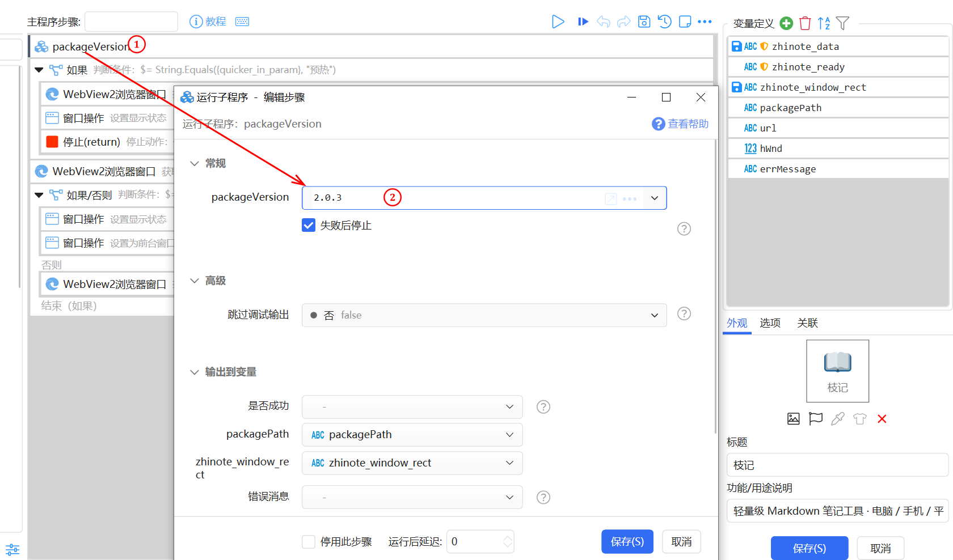Remove the icon with the red X

(882, 419)
